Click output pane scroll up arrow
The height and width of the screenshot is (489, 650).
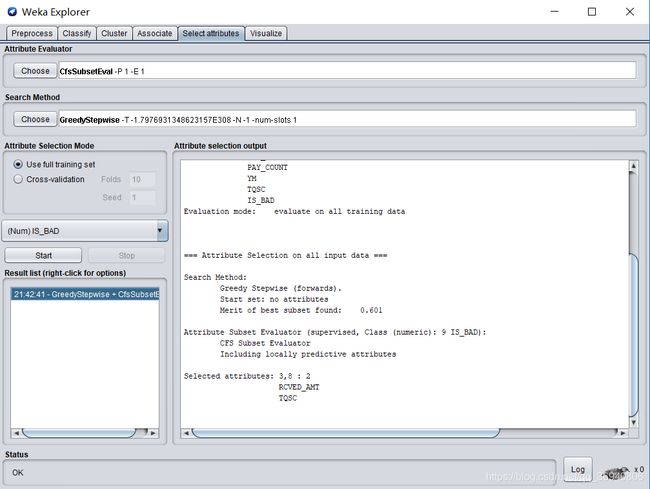633,166
